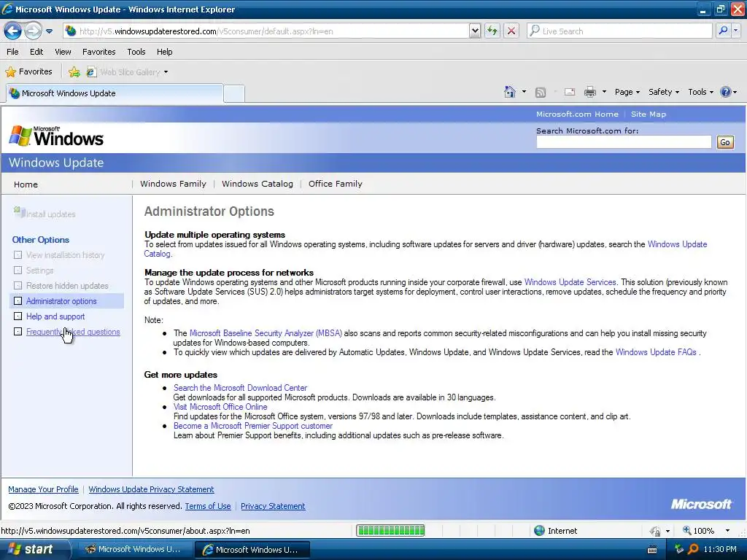Open the Site Map link
The image size is (747, 560).
pos(649,114)
